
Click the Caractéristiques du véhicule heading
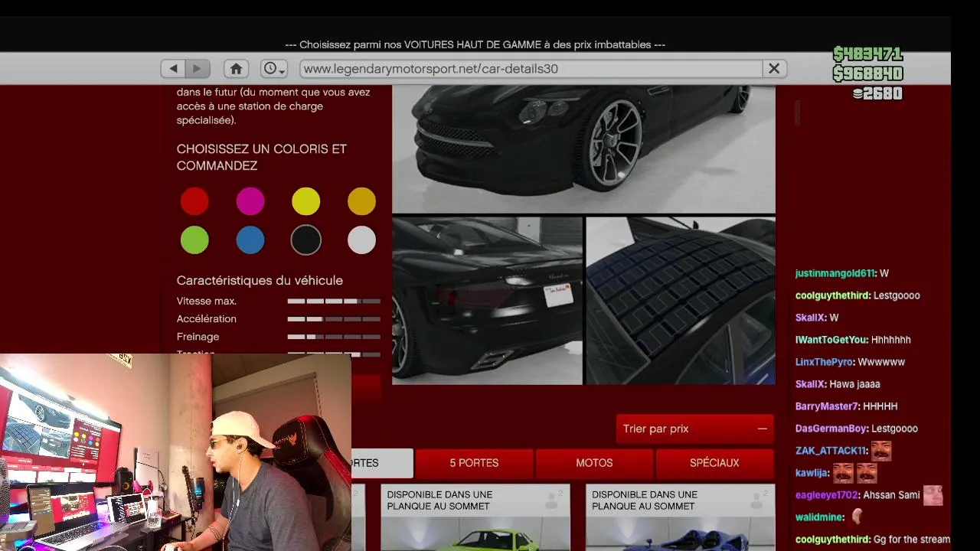(260, 280)
